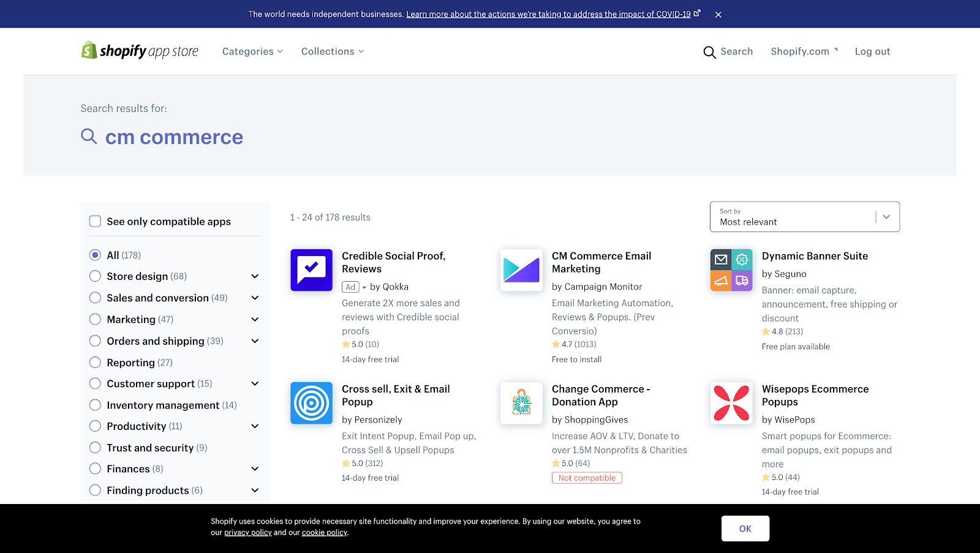Viewport: 980px width, 553px height.
Task: Select Sales and conversion filter radio
Action: click(95, 298)
